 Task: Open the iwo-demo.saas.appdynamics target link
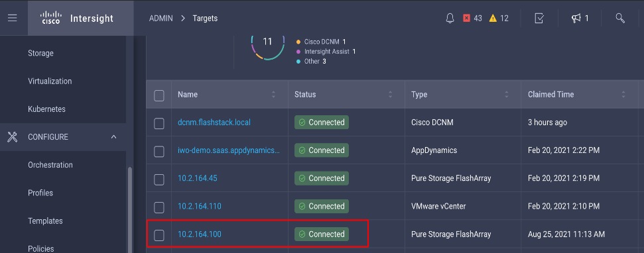(229, 150)
